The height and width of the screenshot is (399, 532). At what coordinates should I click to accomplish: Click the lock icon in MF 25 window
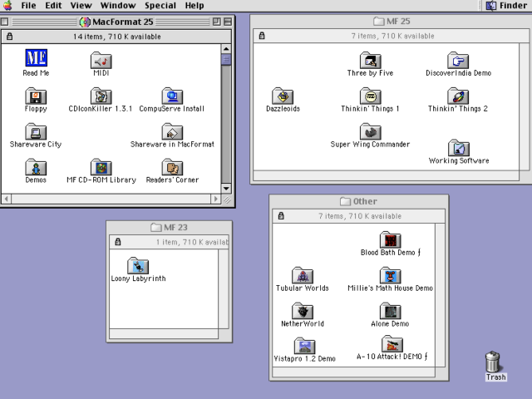coord(262,36)
